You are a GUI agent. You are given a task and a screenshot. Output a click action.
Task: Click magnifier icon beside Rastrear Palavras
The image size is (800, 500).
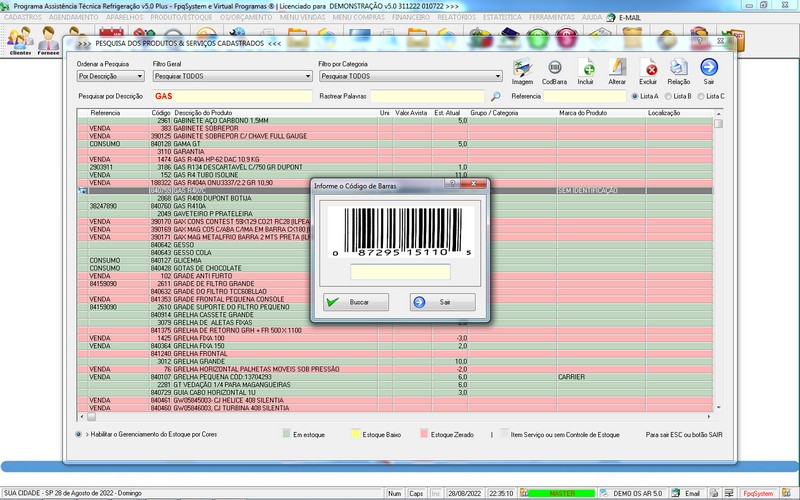pyautogui.click(x=495, y=96)
